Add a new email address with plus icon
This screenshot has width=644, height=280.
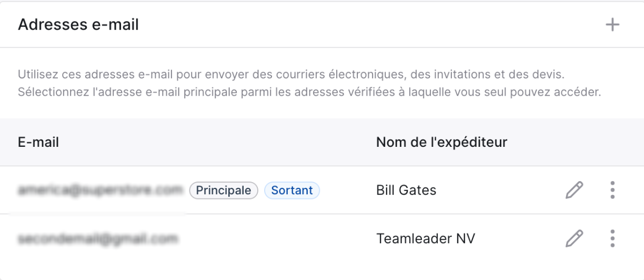[612, 24]
